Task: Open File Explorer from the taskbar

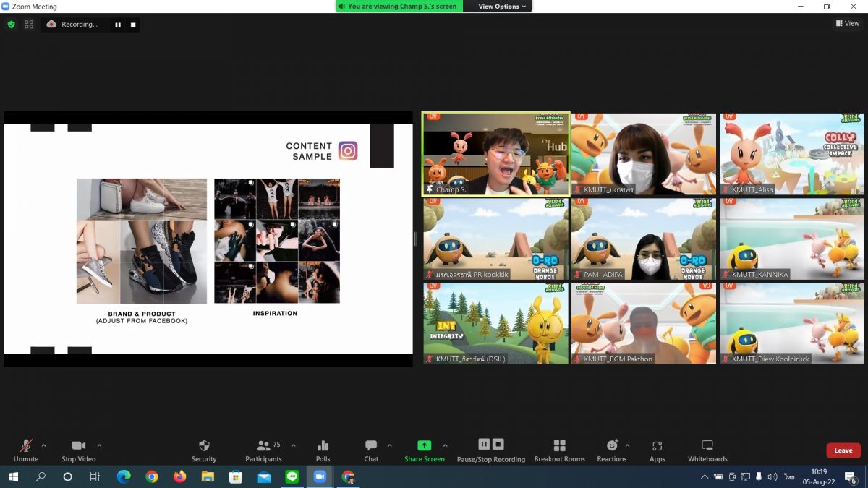Action: click(208, 477)
